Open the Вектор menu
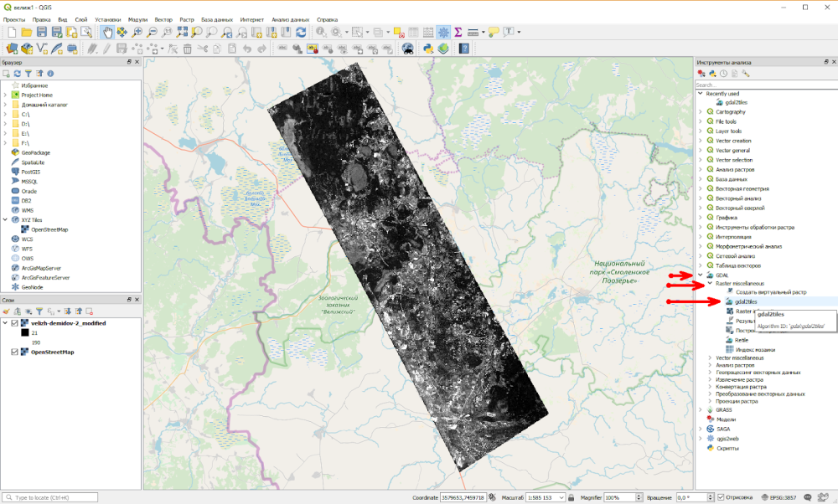 point(163,18)
